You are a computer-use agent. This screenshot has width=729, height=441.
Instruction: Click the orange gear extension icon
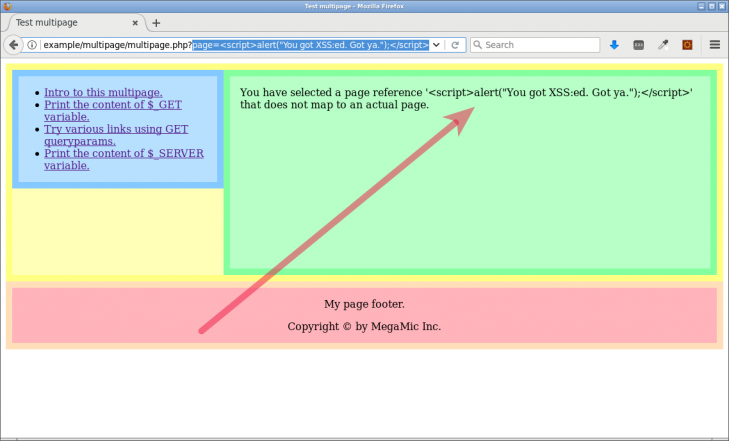point(687,45)
